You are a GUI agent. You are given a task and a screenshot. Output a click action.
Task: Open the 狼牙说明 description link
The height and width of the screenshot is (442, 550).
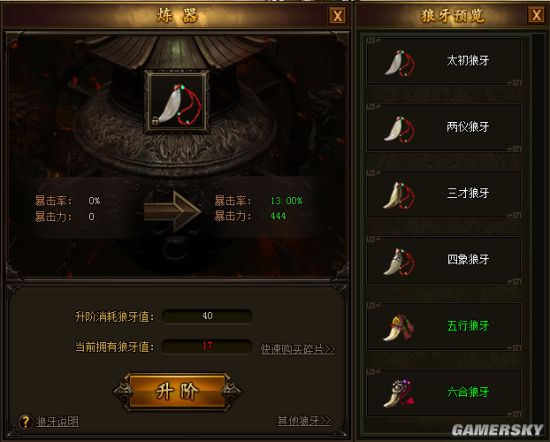coord(57,422)
